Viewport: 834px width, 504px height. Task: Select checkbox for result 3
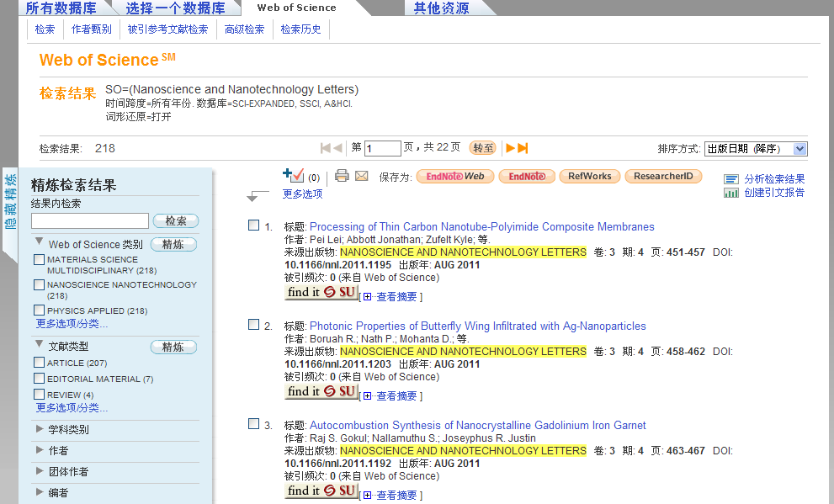[x=253, y=424]
